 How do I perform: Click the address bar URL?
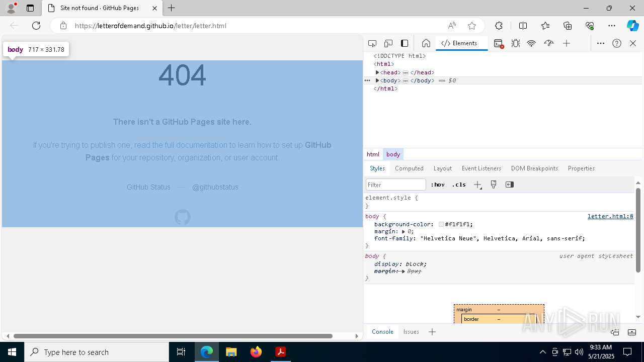point(151,26)
